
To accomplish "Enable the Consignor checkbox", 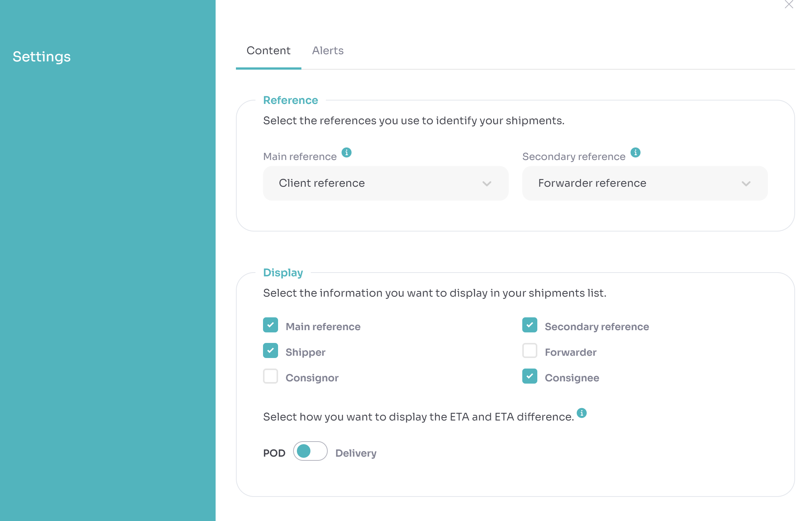I will pyautogui.click(x=271, y=376).
